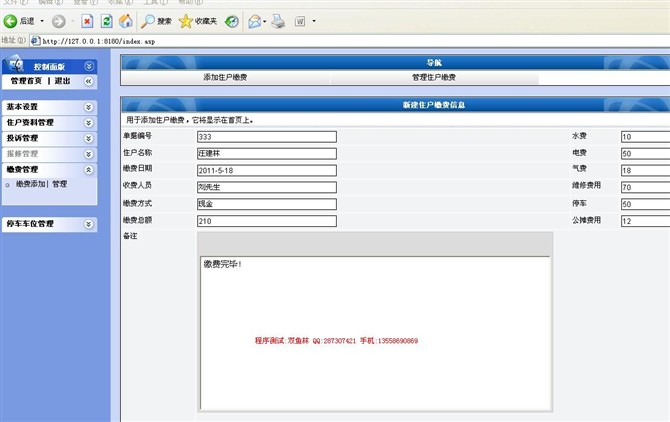The width and height of the screenshot is (670, 422).
Task: Switch to 管理住户缴费 navigation tab
Action: coord(434,77)
